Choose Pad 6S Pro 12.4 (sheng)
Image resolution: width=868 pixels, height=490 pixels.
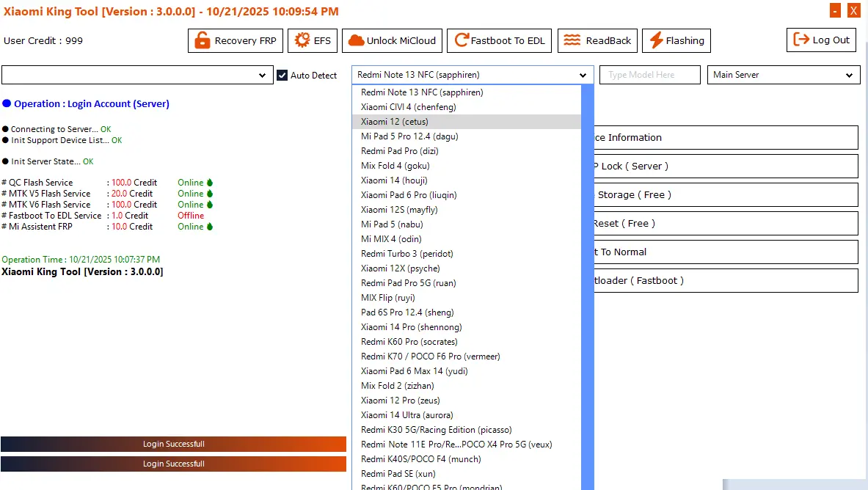coord(467,312)
